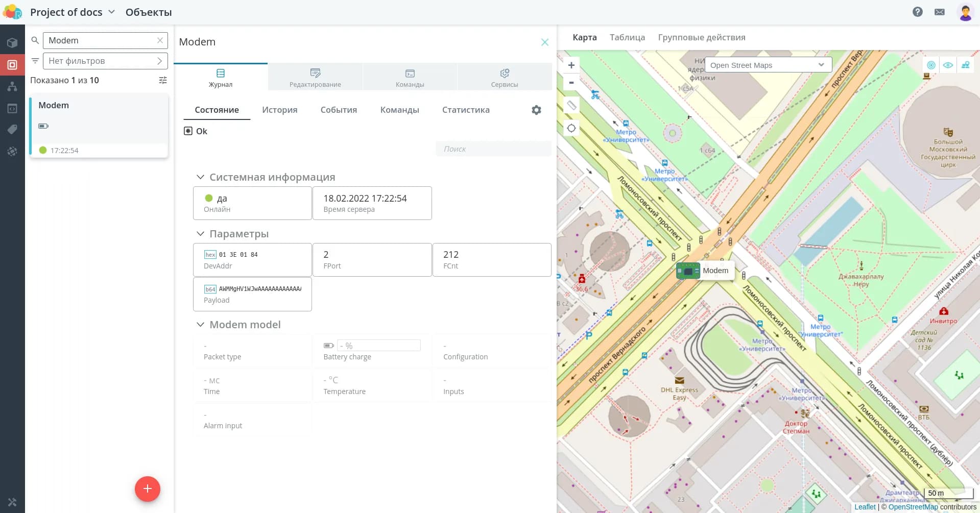Toggle the Ok status expand box
This screenshot has width=980, height=513.
pos(188,131)
